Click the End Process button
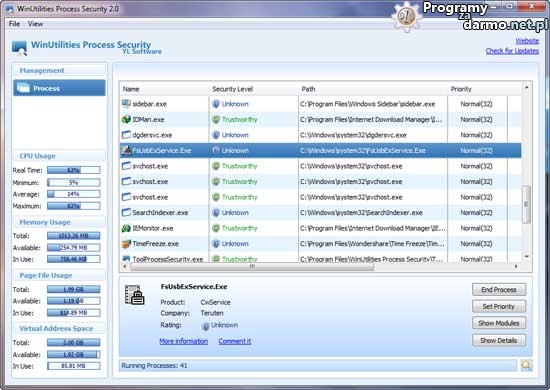This screenshot has height=390, width=550. (x=498, y=290)
